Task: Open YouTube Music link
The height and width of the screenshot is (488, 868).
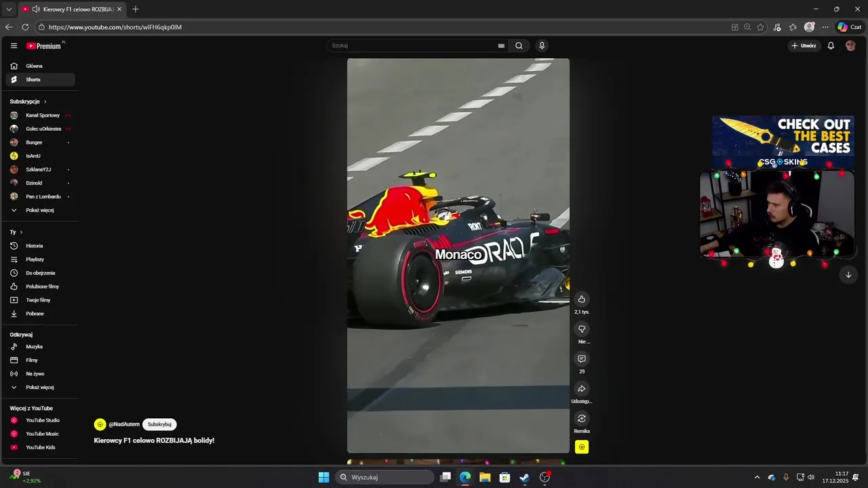Action: click(41, 434)
